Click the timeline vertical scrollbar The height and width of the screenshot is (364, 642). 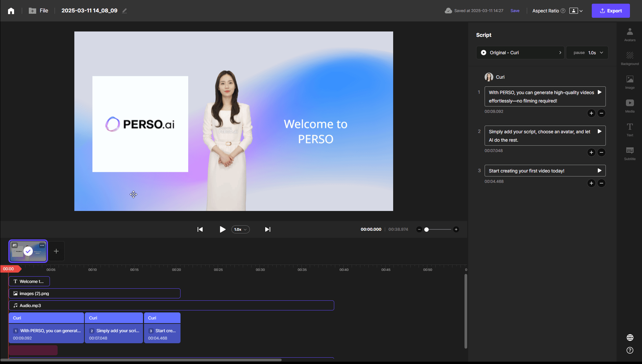pos(466,311)
